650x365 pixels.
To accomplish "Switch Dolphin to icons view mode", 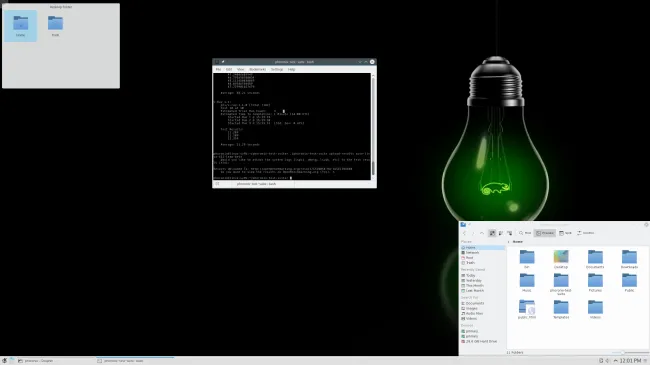I will (492, 233).
